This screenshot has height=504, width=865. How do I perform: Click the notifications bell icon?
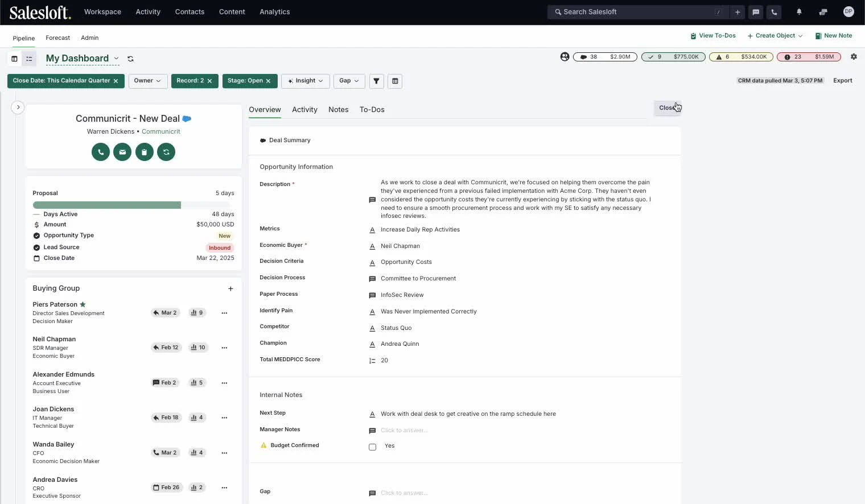799,12
